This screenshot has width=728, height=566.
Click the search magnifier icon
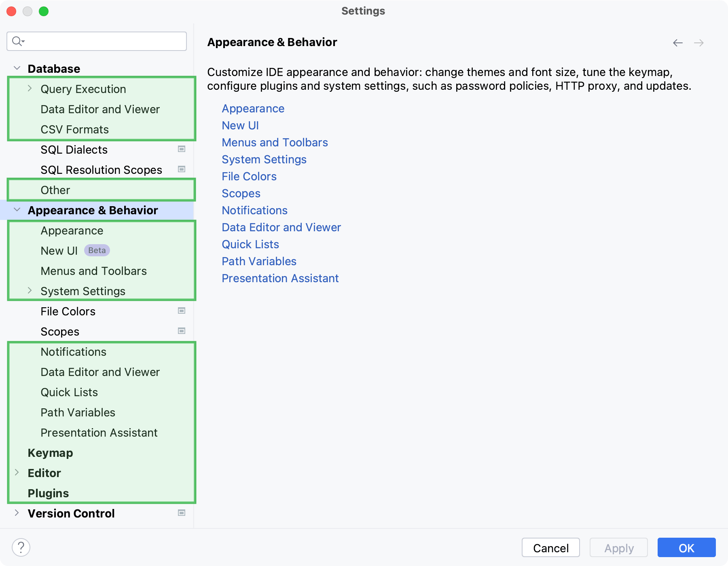click(x=18, y=41)
